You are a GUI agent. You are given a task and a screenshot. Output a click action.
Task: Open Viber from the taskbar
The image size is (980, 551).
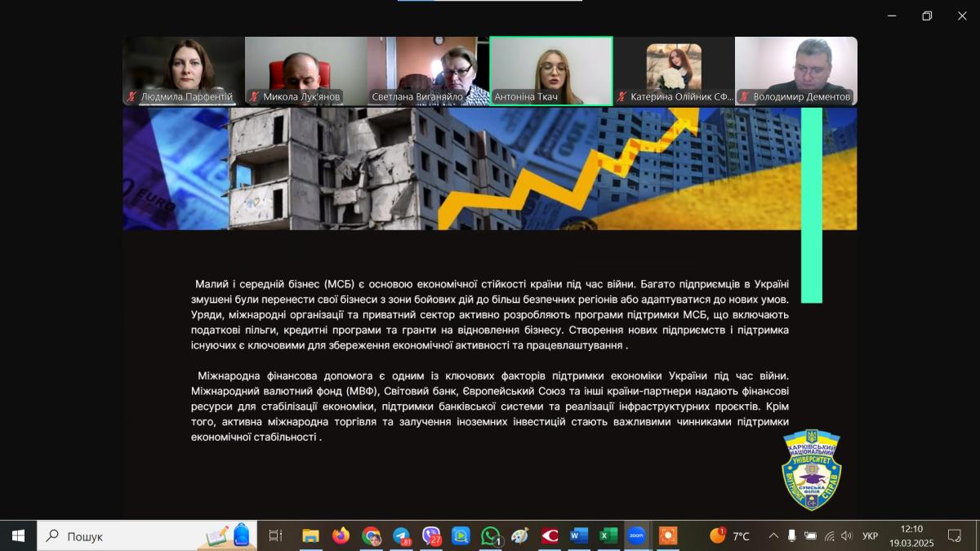[431, 535]
